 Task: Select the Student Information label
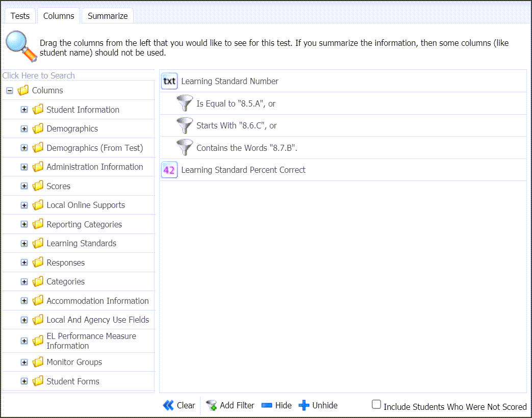(83, 110)
